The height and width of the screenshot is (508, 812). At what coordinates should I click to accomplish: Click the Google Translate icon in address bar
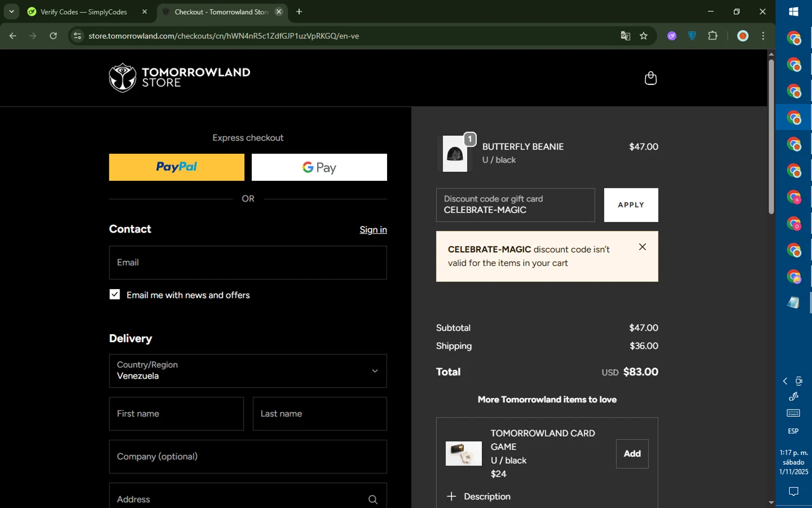625,36
